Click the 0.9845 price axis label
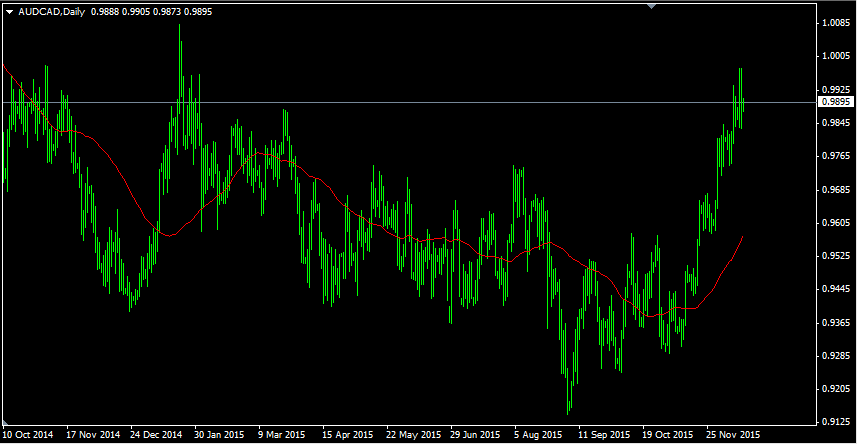 [834, 122]
